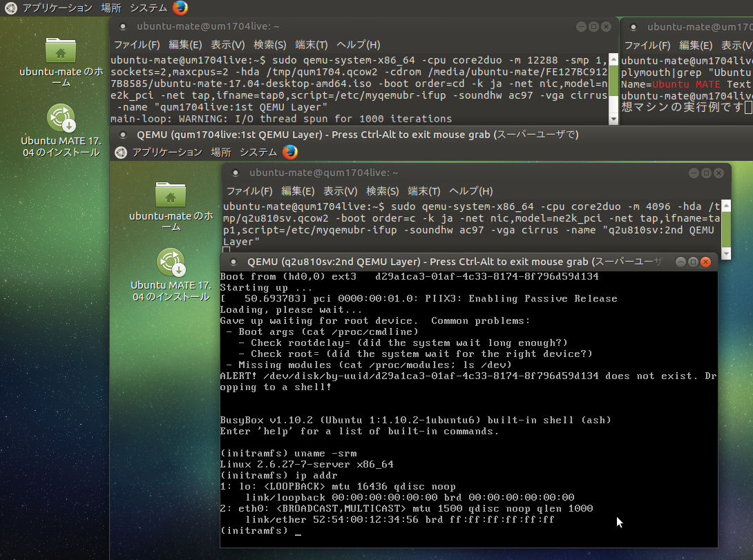Open 編集(E) menu in qum1704live terminal
Viewport: 753px width, 560px height.
coord(298,191)
